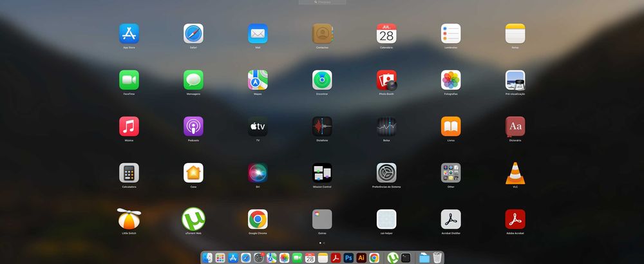
Task: Open uTorrent from the Dock
Action: pyautogui.click(x=393, y=258)
